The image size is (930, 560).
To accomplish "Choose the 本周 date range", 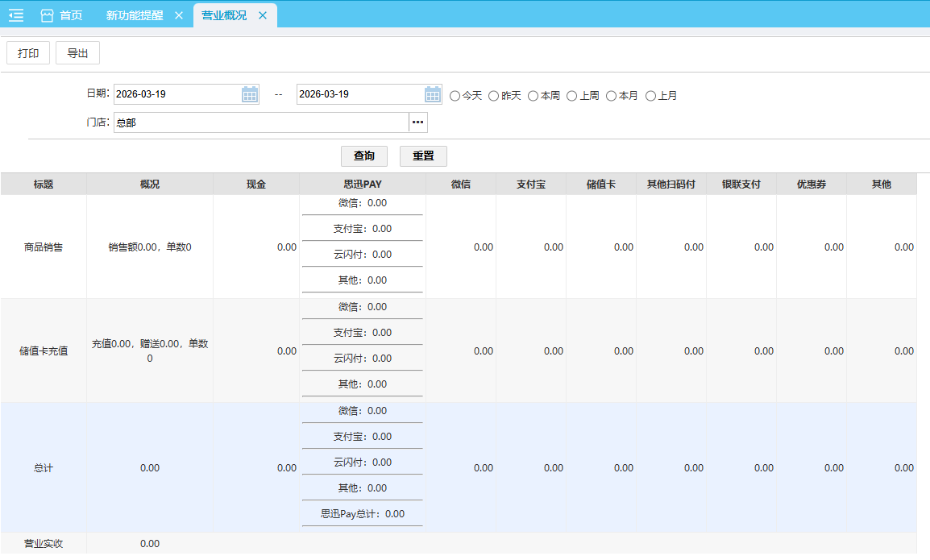I will point(534,96).
